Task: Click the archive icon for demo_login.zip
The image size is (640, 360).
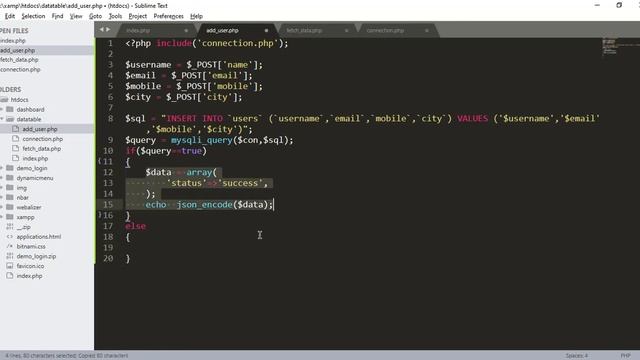Action: (x=10, y=256)
